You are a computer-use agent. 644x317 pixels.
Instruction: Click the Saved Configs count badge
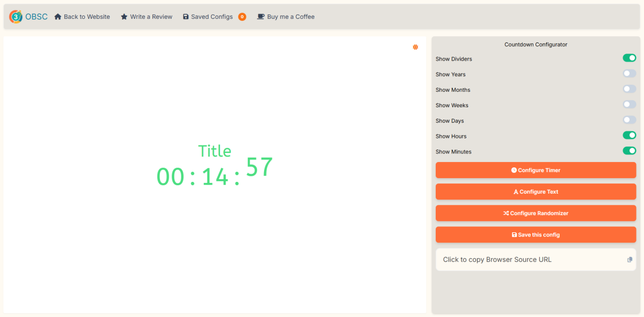point(242,17)
